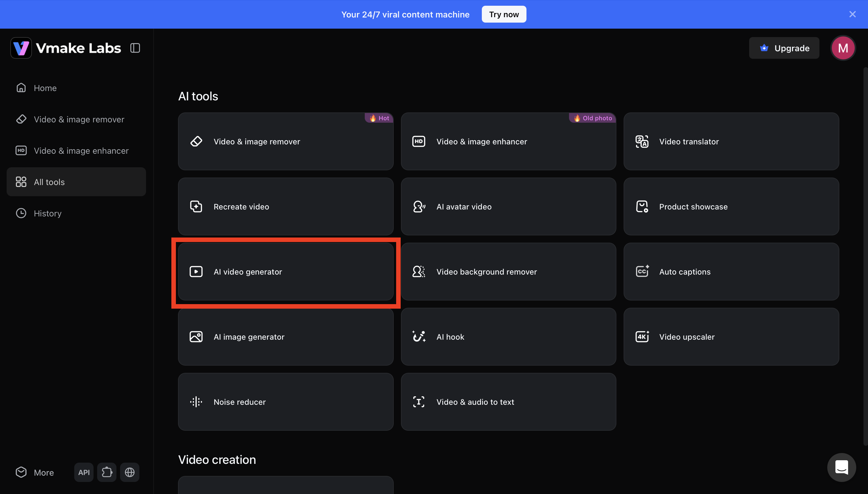Screen dimensions: 868x494
Task: Click the AI hook icon
Action: (419, 336)
